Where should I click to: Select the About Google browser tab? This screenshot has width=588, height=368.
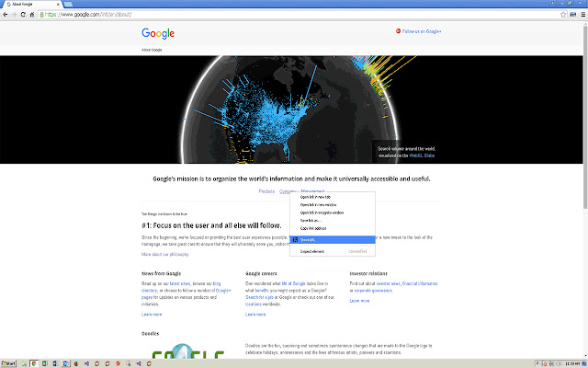[32, 4]
